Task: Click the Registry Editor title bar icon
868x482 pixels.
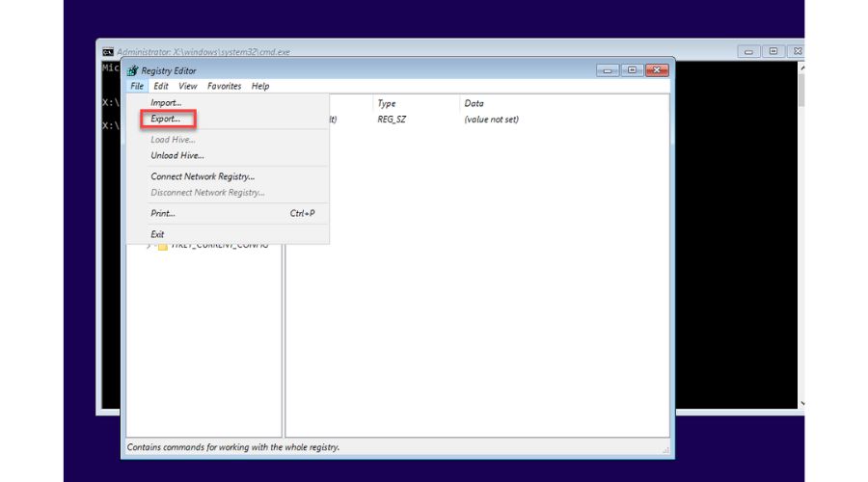Action: (x=132, y=70)
